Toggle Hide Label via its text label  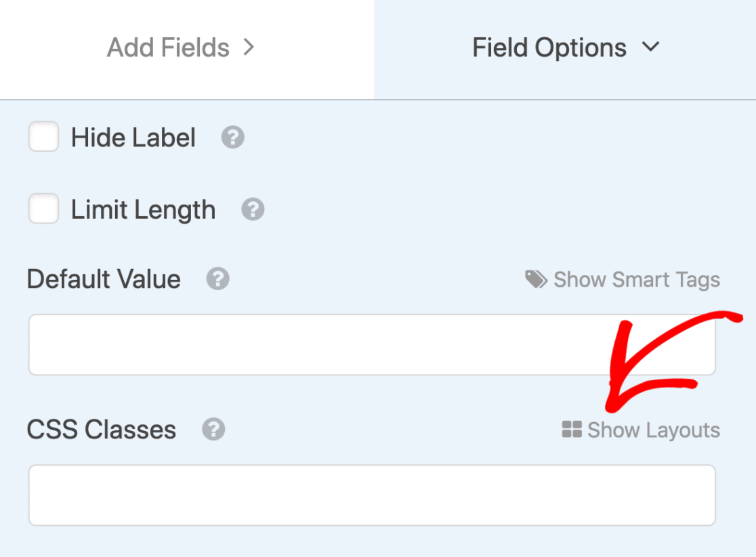[x=133, y=138]
